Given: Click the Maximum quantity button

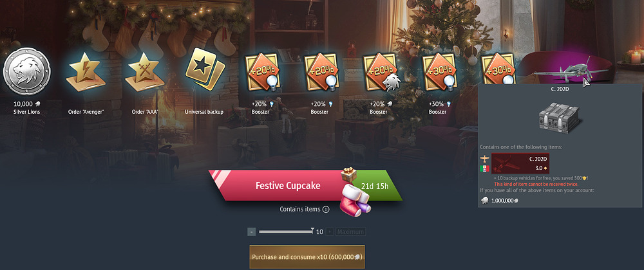Looking at the screenshot, I should (x=351, y=232).
